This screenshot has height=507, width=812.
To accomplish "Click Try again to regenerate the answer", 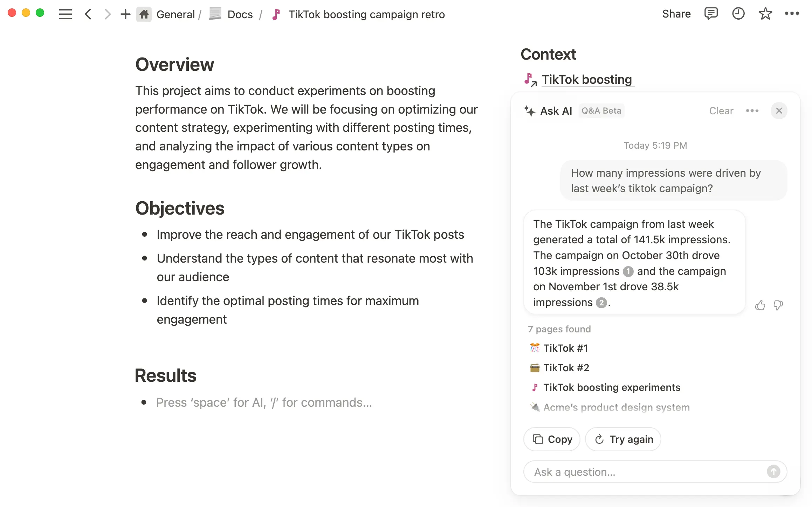I will tap(623, 439).
